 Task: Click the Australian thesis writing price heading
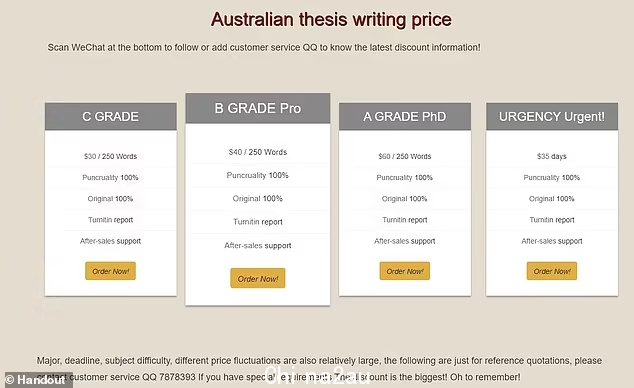(331, 19)
